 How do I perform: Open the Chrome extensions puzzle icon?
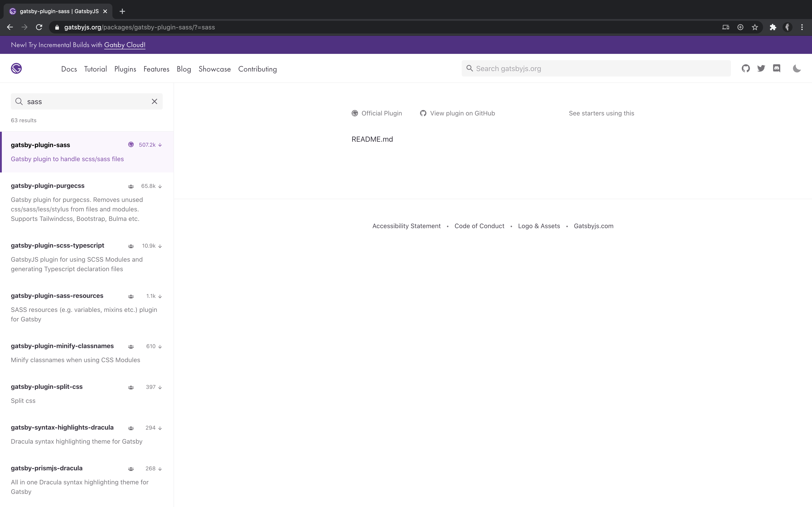[773, 27]
